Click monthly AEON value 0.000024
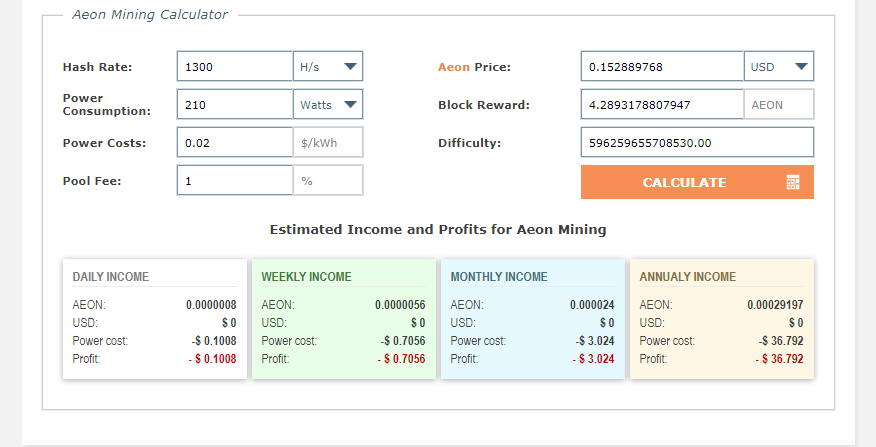This screenshot has height=447, width=876. click(x=592, y=305)
